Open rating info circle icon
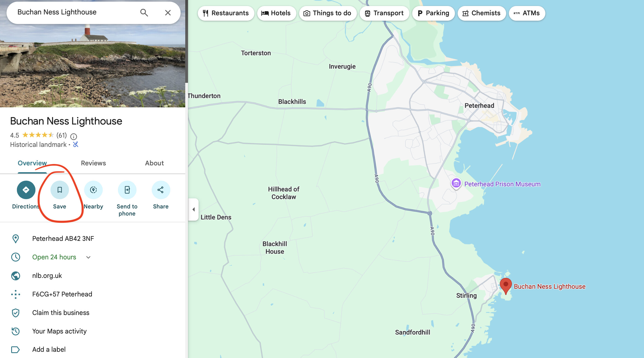Screen dimensions: 644x358 [x=74, y=136]
